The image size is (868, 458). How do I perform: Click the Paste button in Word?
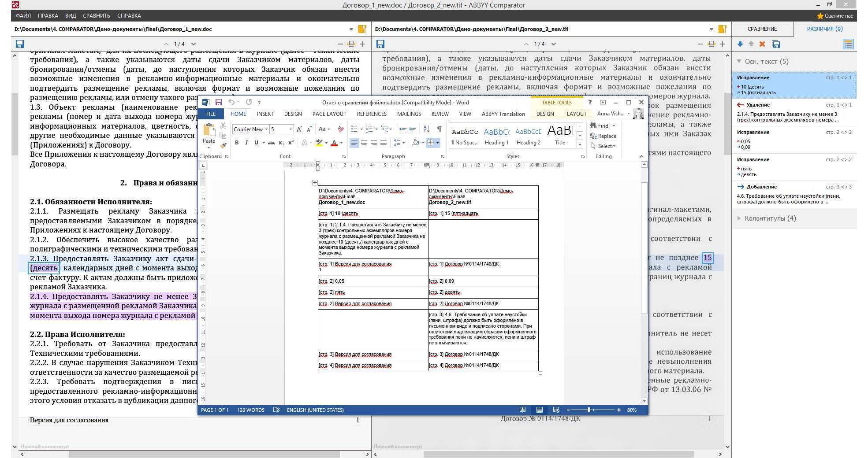coord(209,134)
